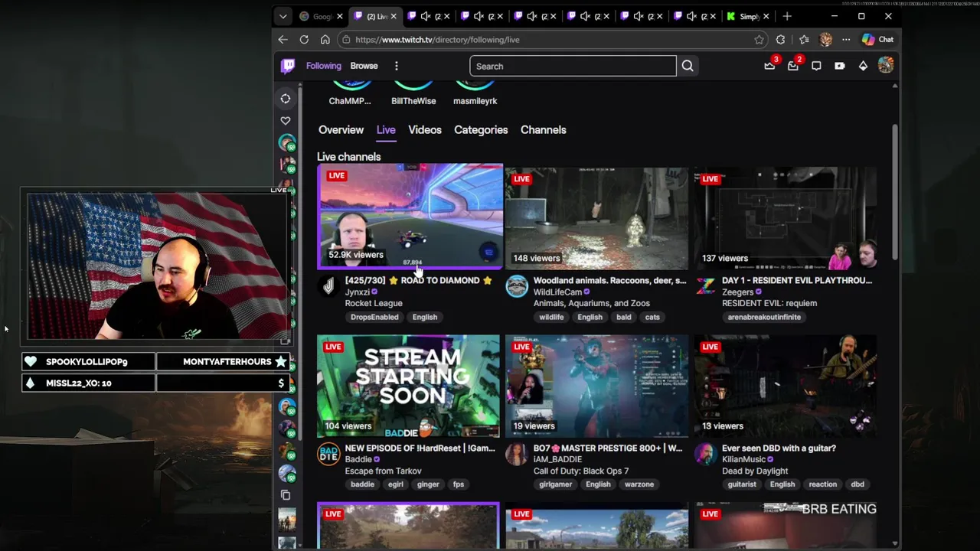Focus the Twitch Search field
This screenshot has width=980, height=551.
[573, 66]
